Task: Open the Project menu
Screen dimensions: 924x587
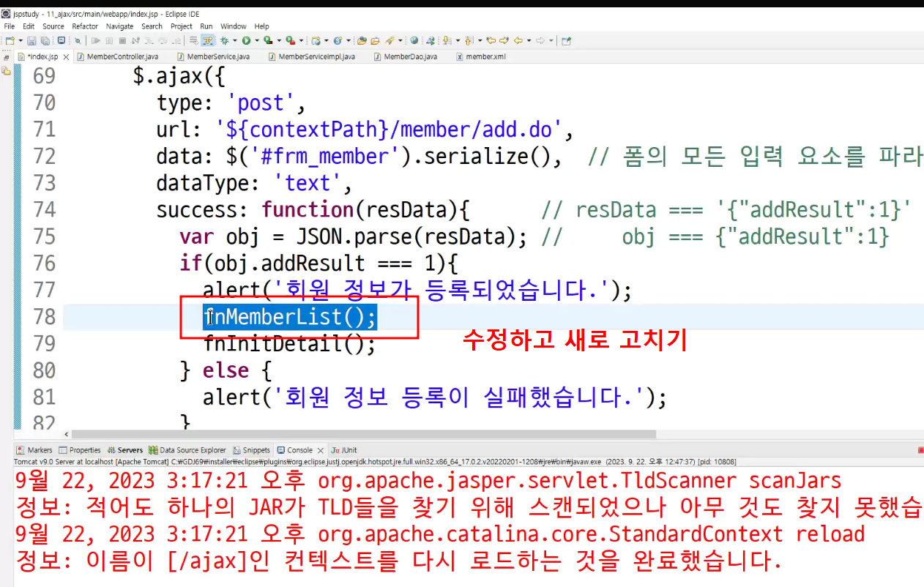Action: 182,26
